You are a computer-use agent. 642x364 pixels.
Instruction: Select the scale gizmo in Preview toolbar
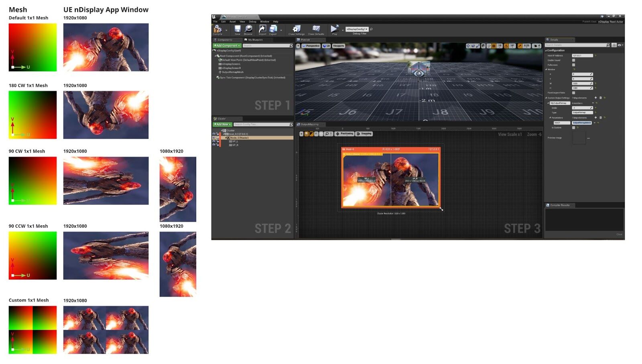click(477, 46)
